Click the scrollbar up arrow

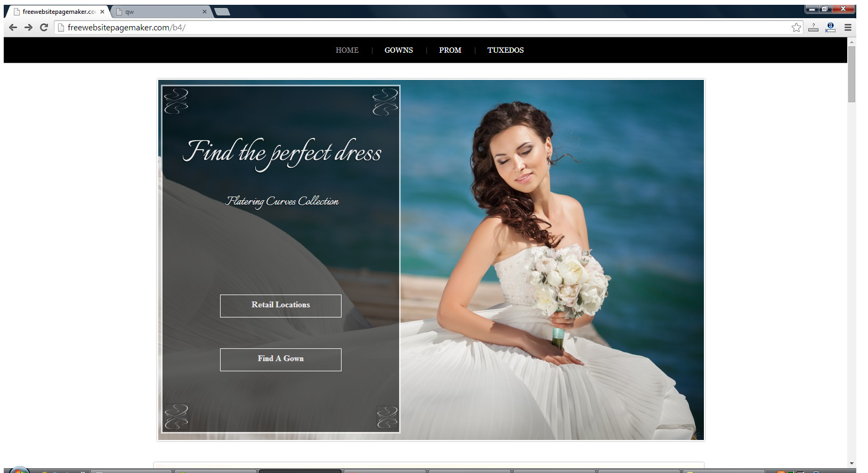851,42
